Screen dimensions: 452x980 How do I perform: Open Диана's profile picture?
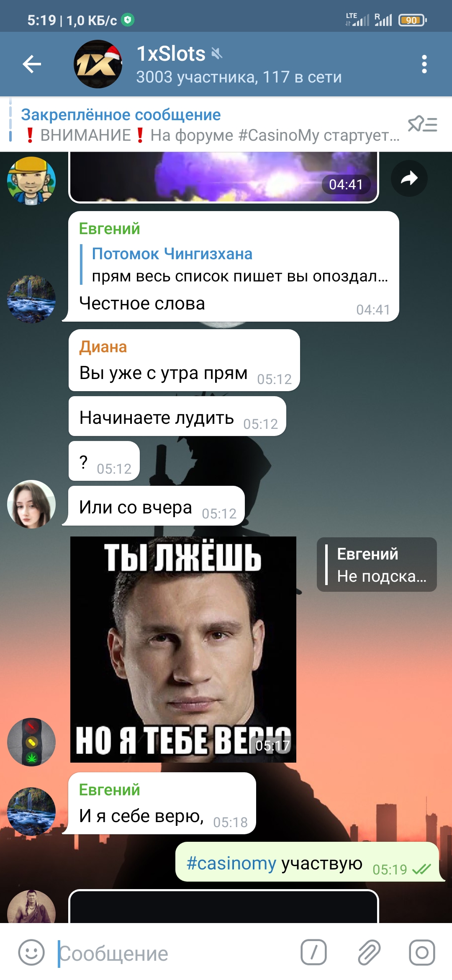31,504
